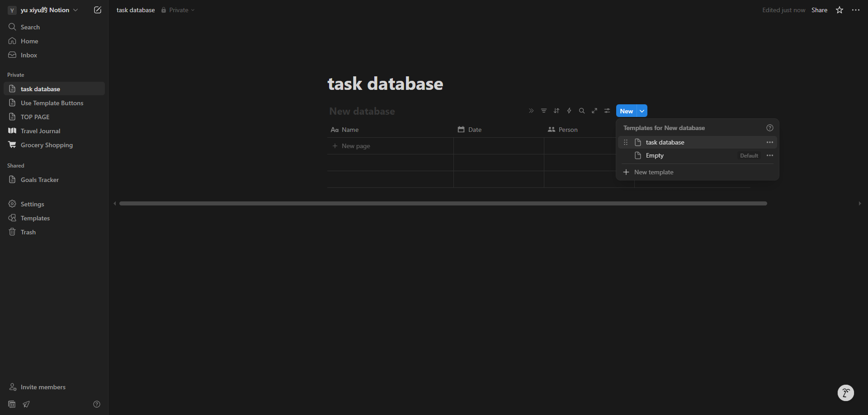
Task: Open the database Sort icon
Action: 557,111
